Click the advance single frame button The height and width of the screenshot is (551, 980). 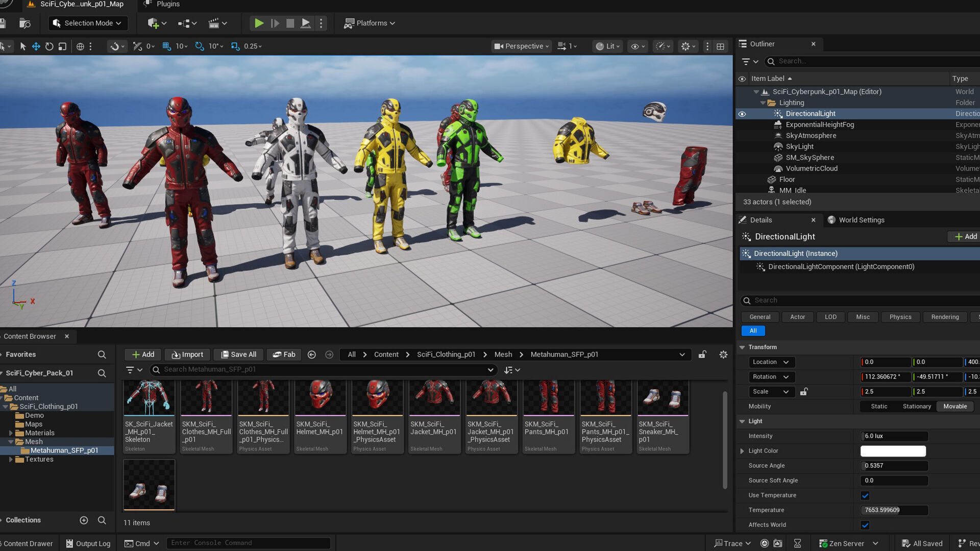275,23
